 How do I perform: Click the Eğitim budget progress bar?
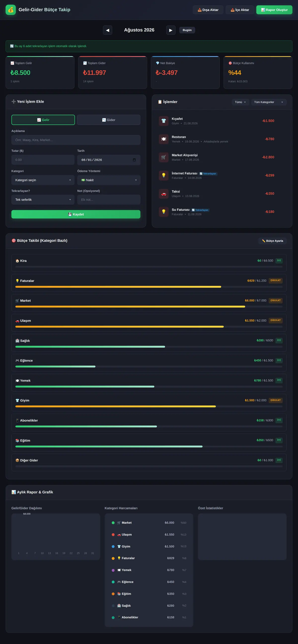tap(149, 446)
